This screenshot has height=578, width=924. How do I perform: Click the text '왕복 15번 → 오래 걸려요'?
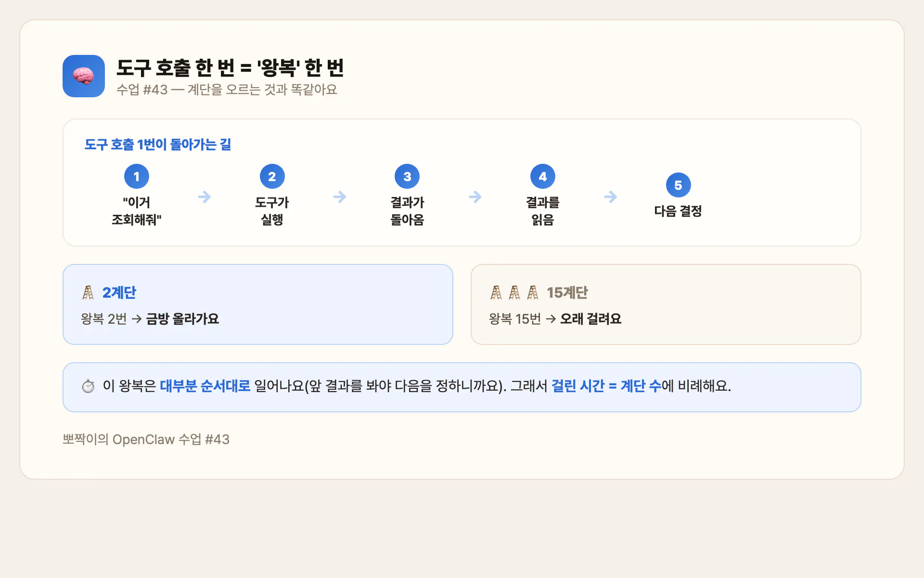[x=555, y=319]
